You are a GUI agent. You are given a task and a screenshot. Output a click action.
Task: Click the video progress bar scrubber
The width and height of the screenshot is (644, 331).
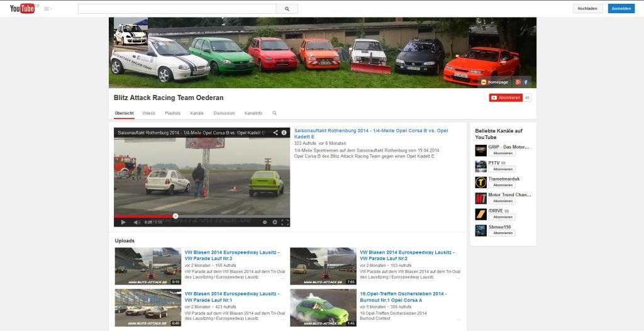175,216
